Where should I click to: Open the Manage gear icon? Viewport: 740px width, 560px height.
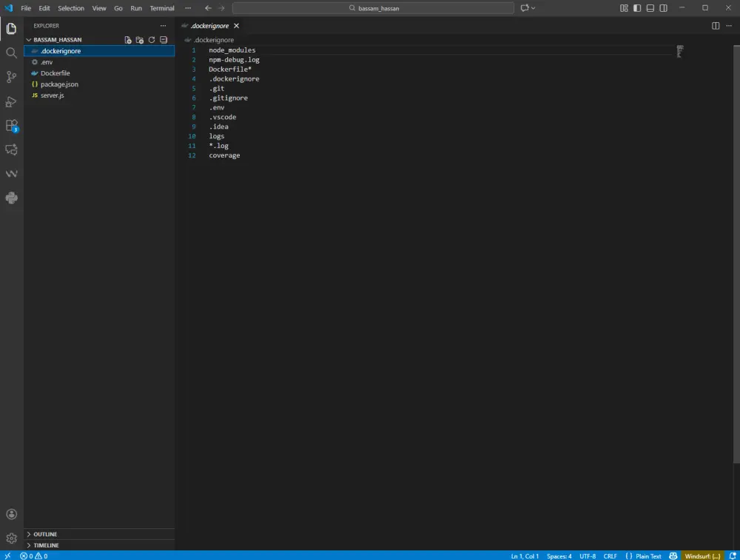tap(11, 539)
